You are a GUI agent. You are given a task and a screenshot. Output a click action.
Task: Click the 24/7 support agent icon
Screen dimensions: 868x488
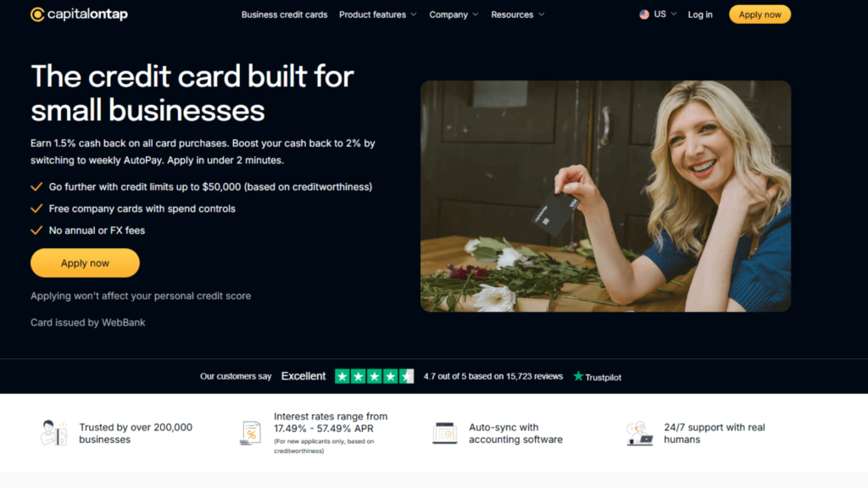click(x=640, y=433)
